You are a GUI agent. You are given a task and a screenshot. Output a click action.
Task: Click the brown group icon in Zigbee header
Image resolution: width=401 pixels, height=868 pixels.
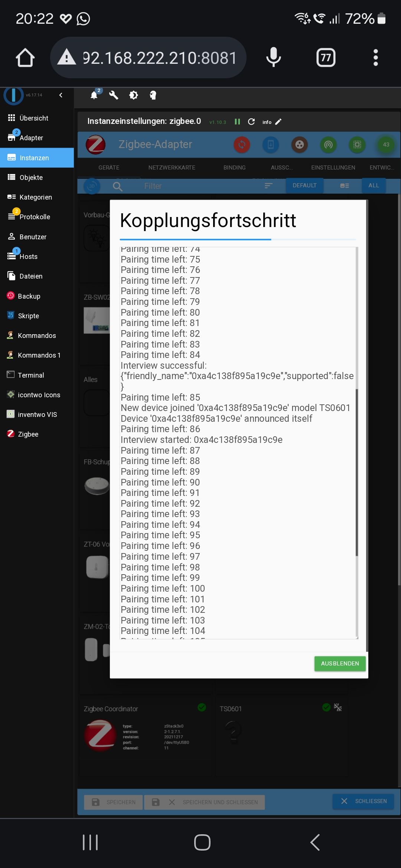300,145
